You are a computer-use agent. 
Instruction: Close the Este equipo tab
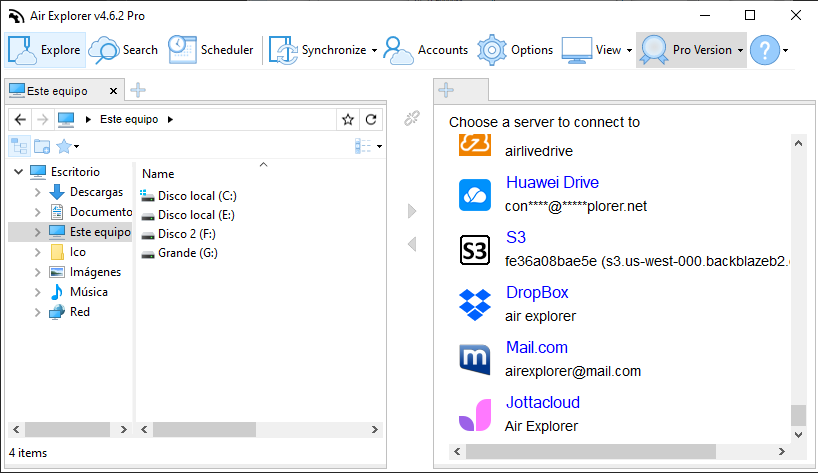click(x=113, y=91)
